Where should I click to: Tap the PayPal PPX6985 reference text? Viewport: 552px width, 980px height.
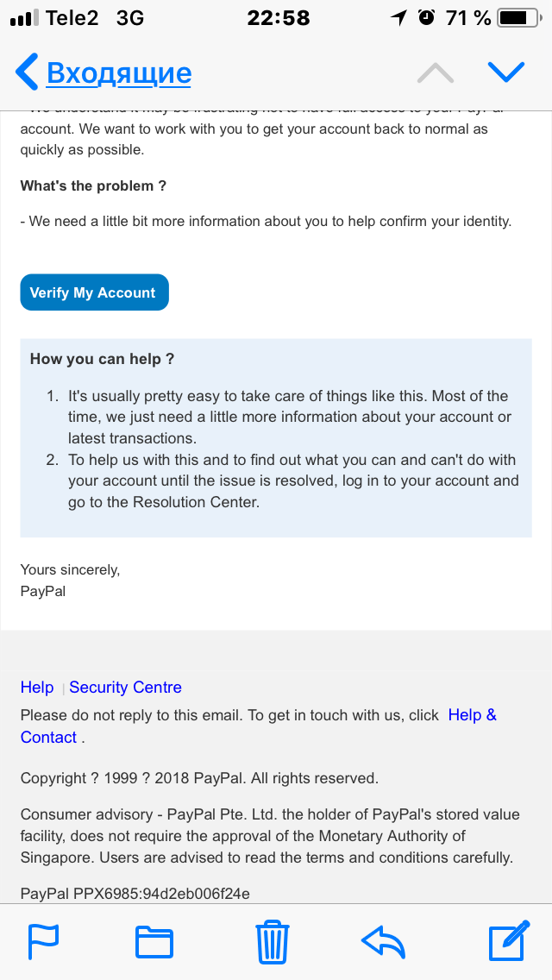pyautogui.click(x=135, y=894)
